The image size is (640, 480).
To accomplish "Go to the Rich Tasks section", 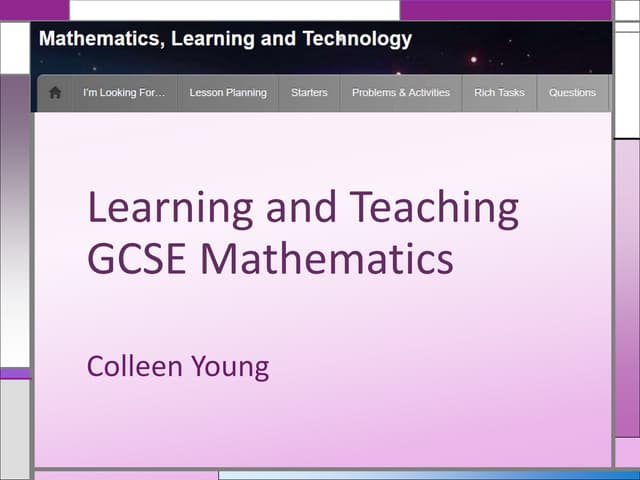I will 499,93.
